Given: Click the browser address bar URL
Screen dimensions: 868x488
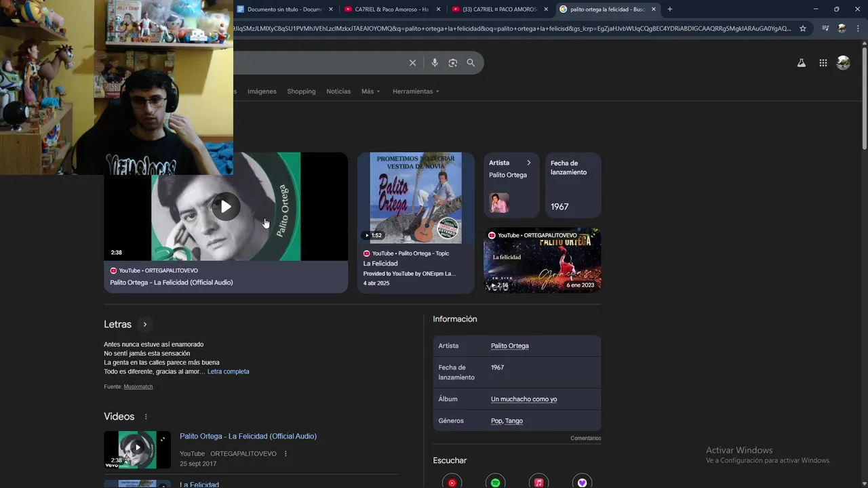Looking at the screenshot, I should click(512, 28).
